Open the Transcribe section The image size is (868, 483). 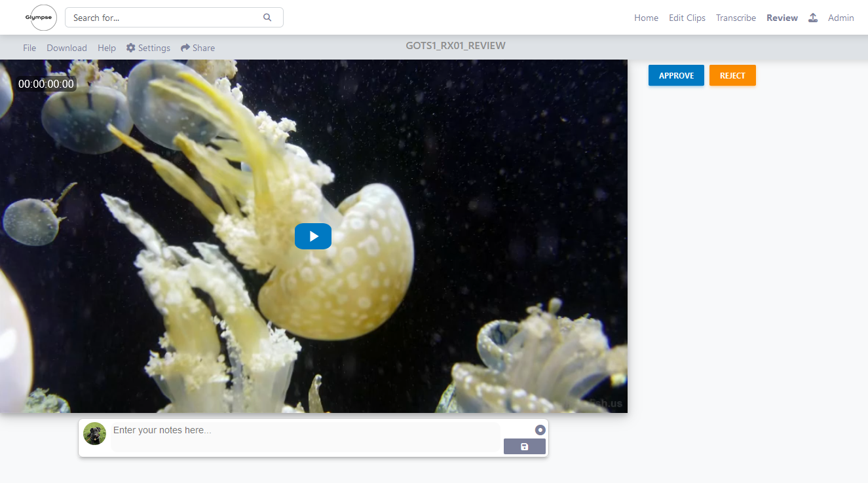736,18
